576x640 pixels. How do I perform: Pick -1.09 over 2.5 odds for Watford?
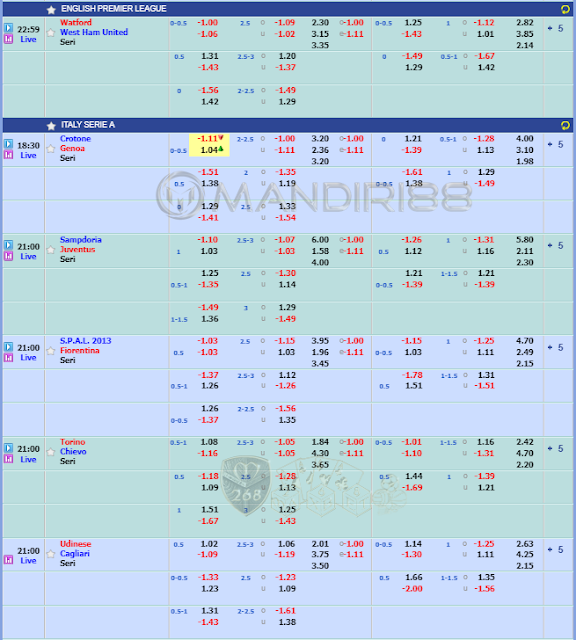point(285,23)
